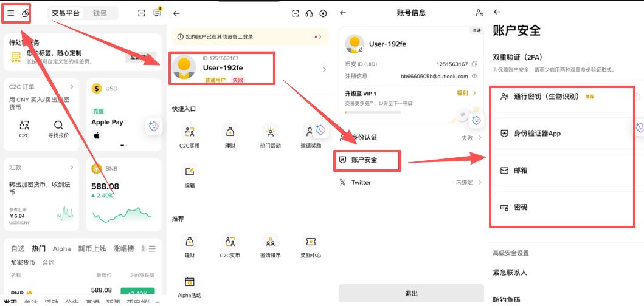Expand the 汇款 card chevron
Viewport: 644px width, 306px height.
[72, 168]
